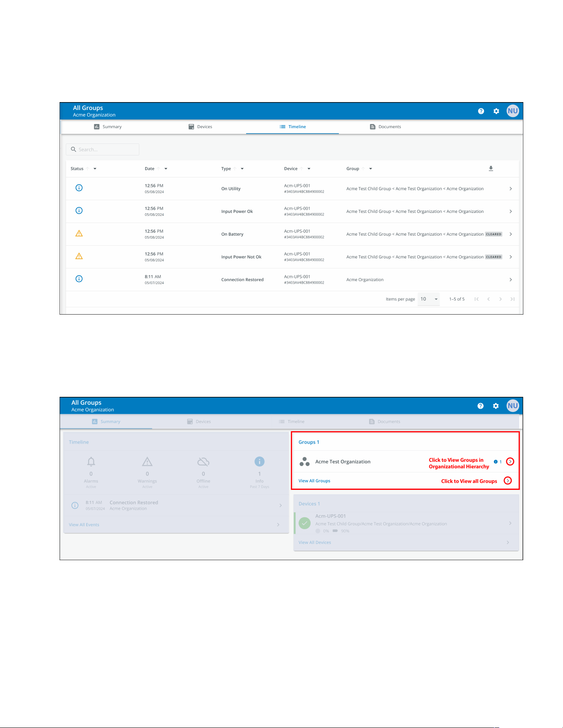
Task: Click the View All Groups link
Action: point(314,481)
